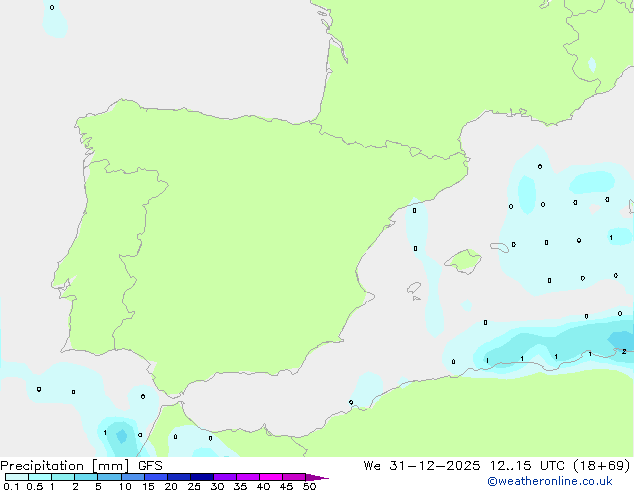Screen dimensions: 634x490
Task: Click the legend tick label "0.5"
Action: (35, 486)
